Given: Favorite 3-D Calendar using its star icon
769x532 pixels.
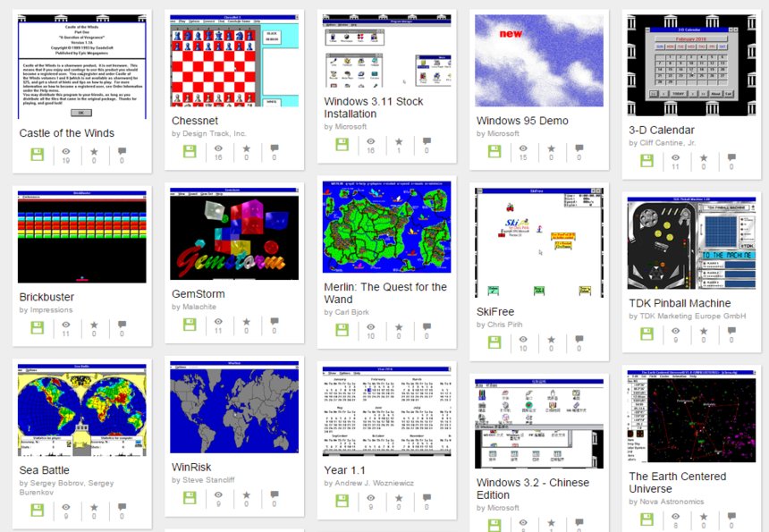Looking at the screenshot, I should coord(705,158).
